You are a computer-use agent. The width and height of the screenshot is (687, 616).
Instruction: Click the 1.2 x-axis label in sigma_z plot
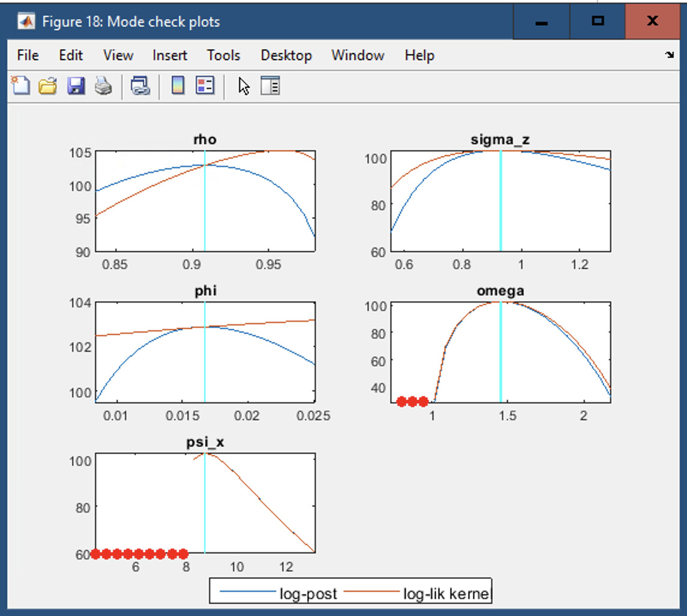click(580, 265)
